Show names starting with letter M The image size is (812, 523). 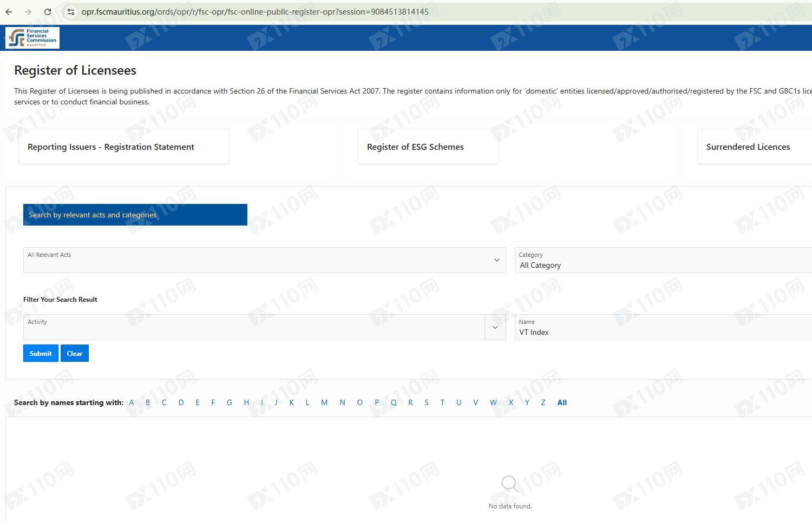pyautogui.click(x=324, y=402)
